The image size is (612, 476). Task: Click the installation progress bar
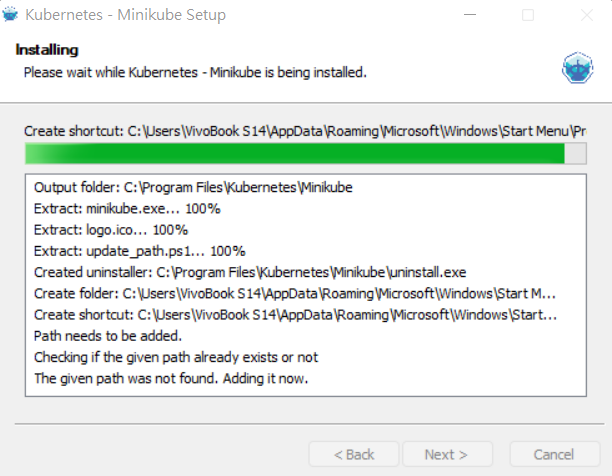point(305,153)
